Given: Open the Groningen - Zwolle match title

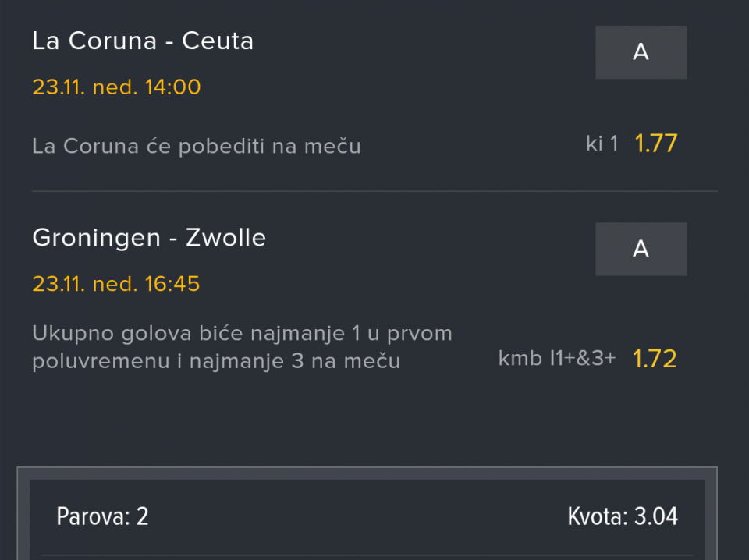Looking at the screenshot, I should (x=149, y=238).
